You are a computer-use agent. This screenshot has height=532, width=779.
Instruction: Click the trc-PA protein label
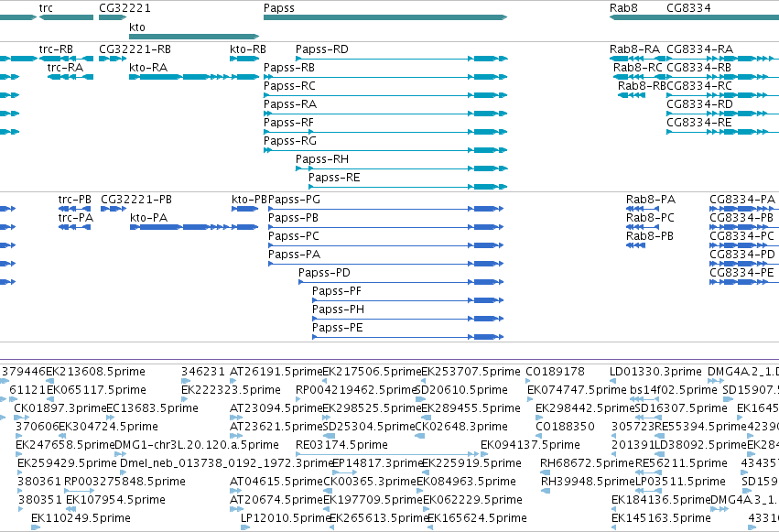tap(75, 218)
